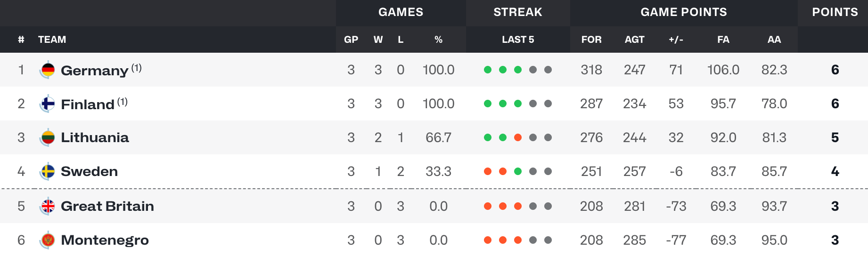The height and width of the screenshot is (256, 868).
Task: Click the +/- column header
Action: pyautogui.click(x=676, y=40)
